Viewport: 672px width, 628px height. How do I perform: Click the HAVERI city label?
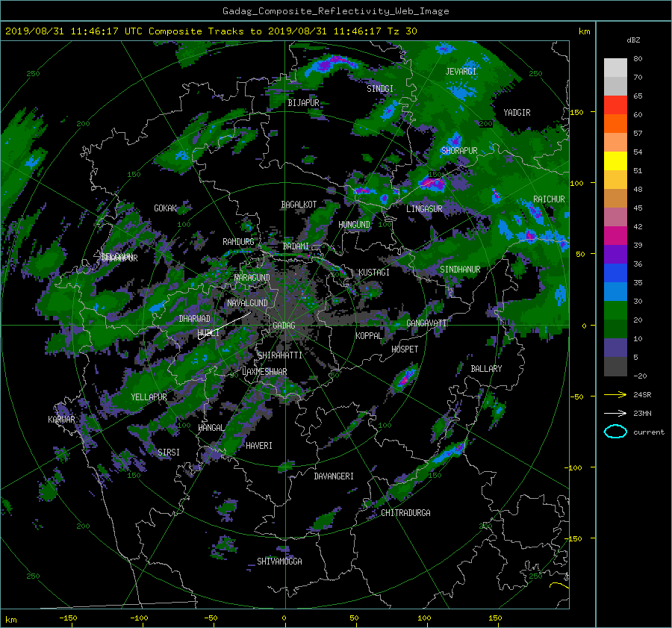(259, 446)
